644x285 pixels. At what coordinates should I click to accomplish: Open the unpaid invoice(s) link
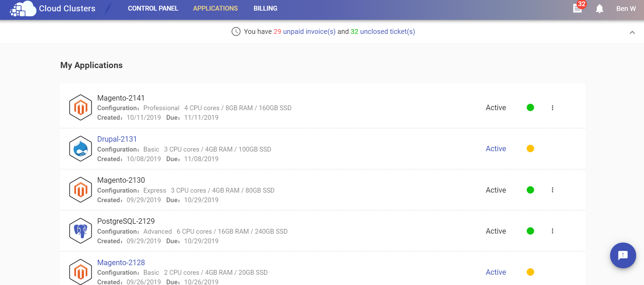(x=309, y=31)
